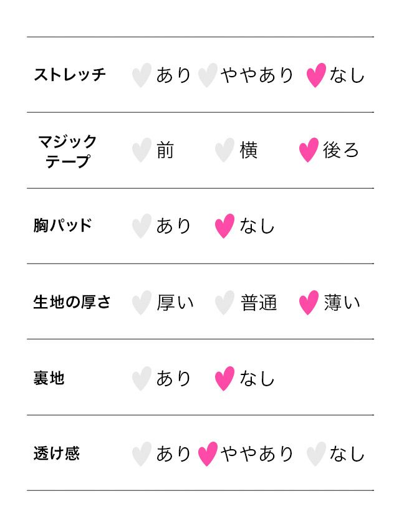
Task: Choose the heart beside 厚い
Action: (x=142, y=303)
